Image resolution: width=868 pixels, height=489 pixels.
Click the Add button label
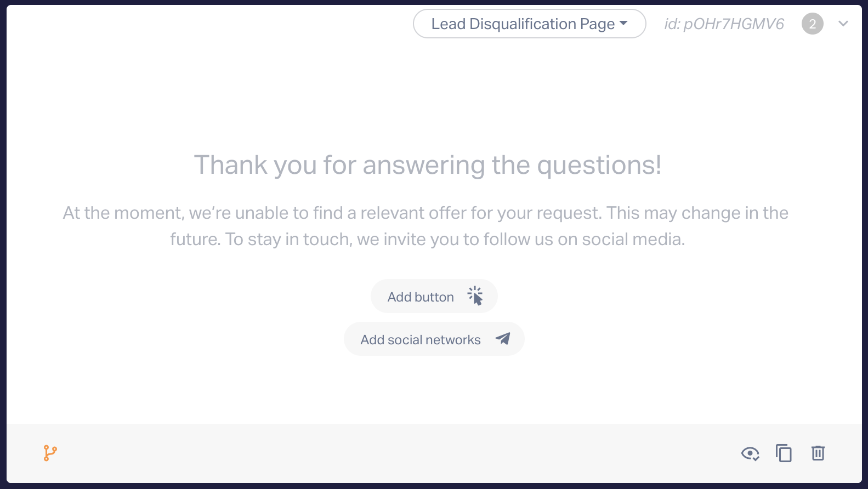421,297
